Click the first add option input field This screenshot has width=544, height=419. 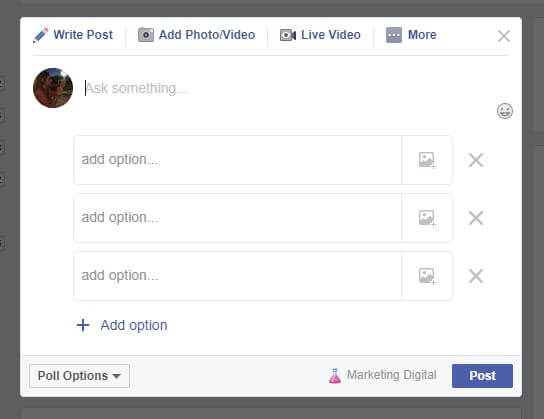(238, 160)
